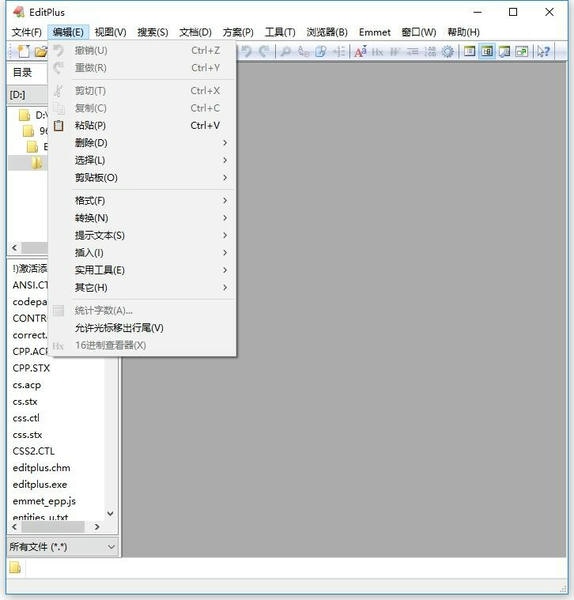
Task: Select CSS2.CTL in the file list
Action: coord(34,451)
